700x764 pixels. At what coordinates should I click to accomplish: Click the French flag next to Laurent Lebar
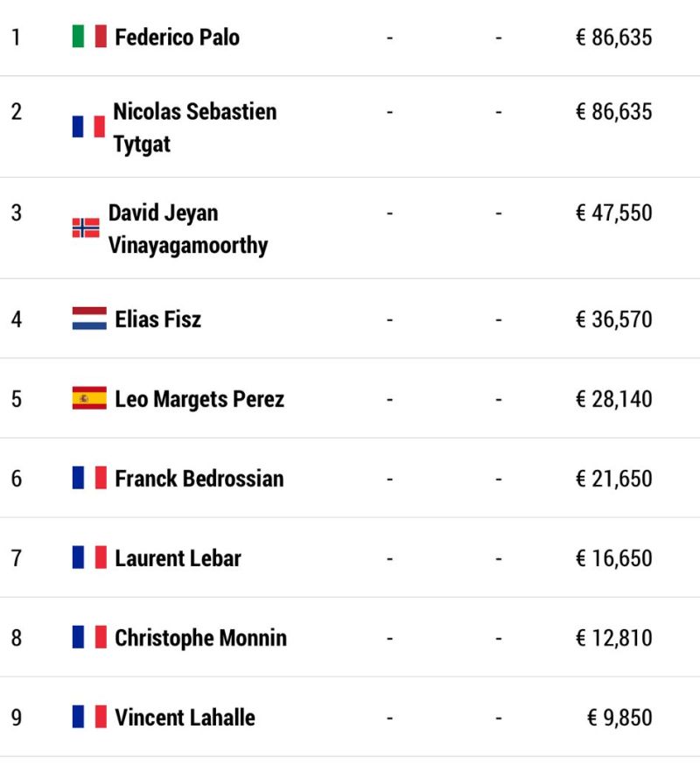pos(89,557)
